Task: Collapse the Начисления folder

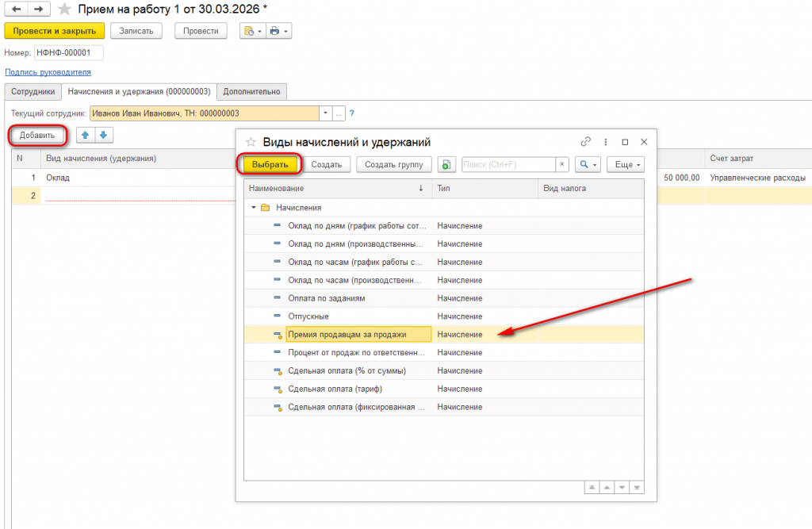Action: 254,208
